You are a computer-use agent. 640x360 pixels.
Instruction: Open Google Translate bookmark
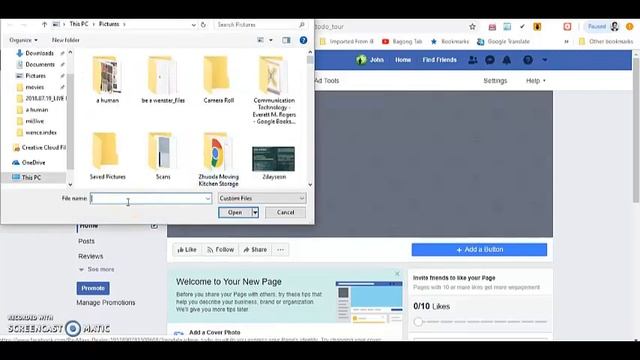pyautogui.click(x=503, y=42)
